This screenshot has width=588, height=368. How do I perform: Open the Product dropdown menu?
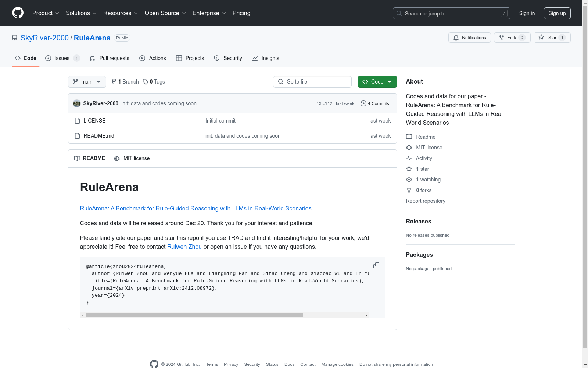tap(46, 13)
